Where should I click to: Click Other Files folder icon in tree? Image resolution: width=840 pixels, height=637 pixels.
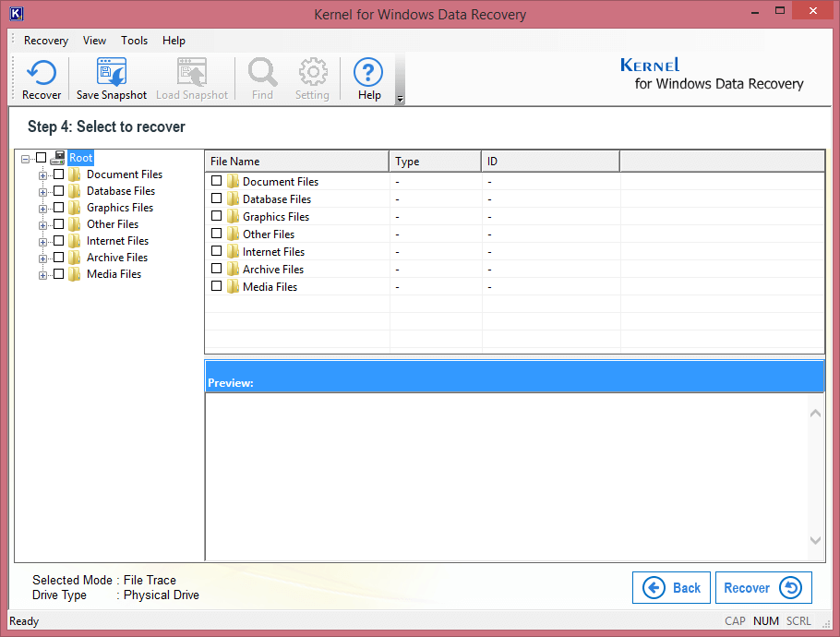tap(75, 224)
